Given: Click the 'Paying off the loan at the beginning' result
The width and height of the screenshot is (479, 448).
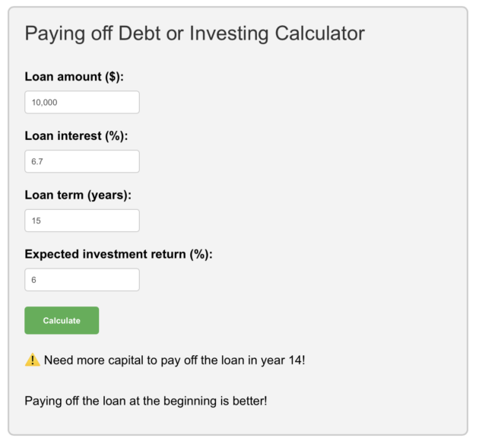Looking at the screenshot, I should pos(146,401).
